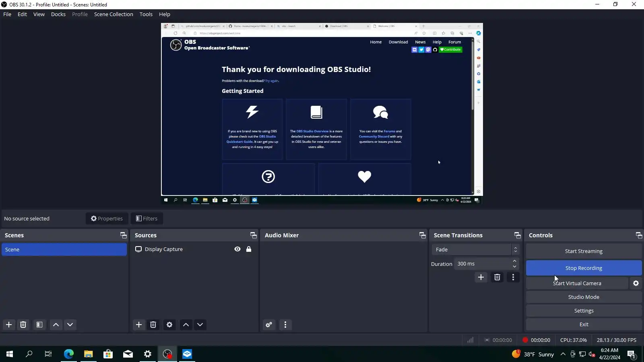Increase transition duration with up arrow

(514, 261)
